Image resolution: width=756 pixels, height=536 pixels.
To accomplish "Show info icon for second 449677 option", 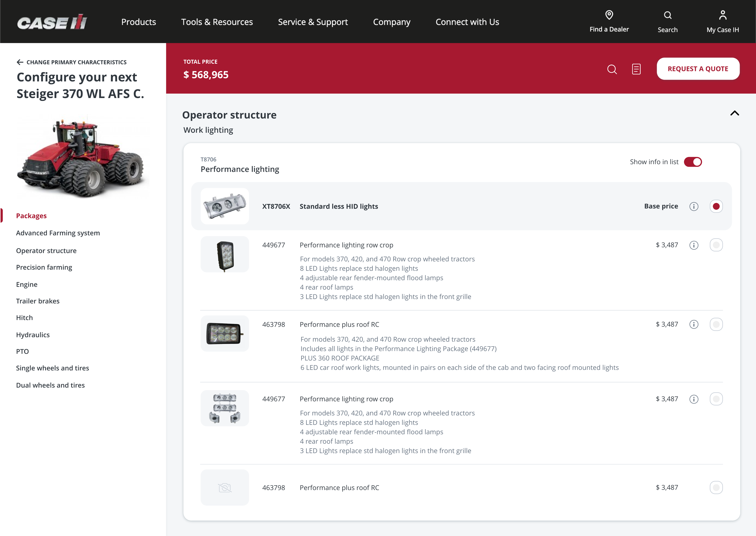I will (694, 399).
